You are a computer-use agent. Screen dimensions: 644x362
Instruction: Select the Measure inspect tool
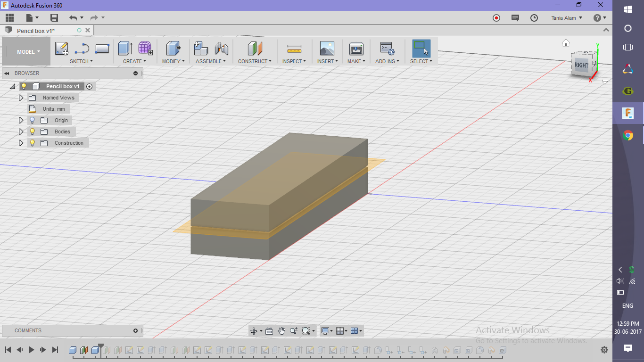click(x=294, y=49)
